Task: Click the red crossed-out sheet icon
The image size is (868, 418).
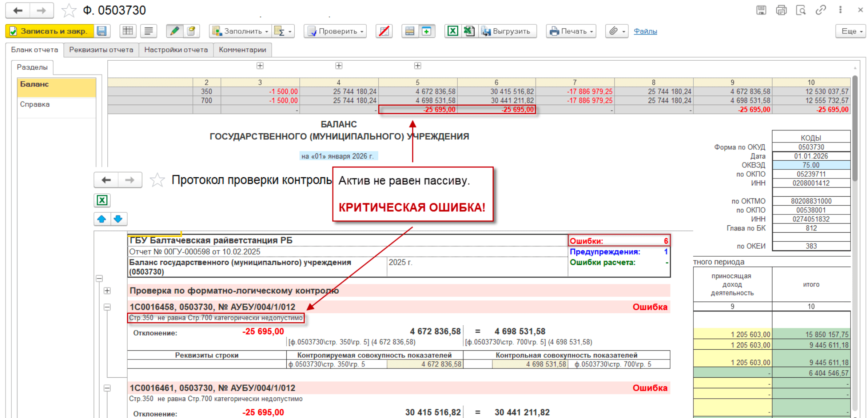Action: (384, 31)
